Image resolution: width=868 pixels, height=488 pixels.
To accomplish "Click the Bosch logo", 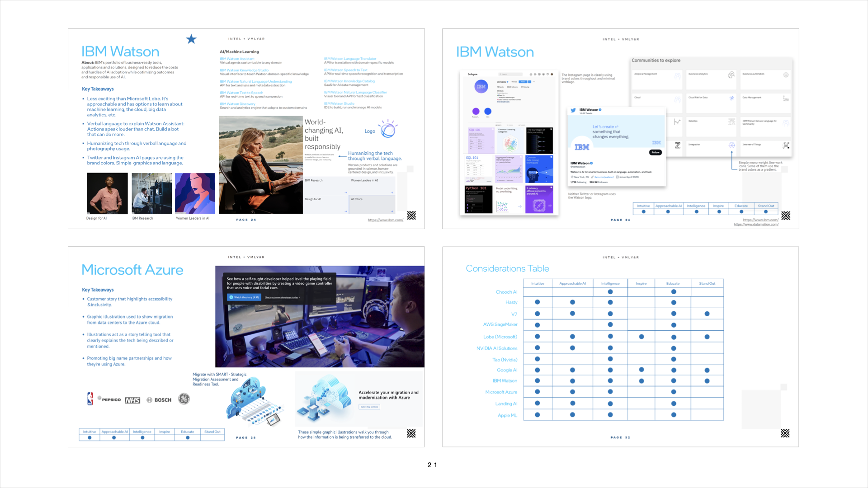I will point(159,400).
